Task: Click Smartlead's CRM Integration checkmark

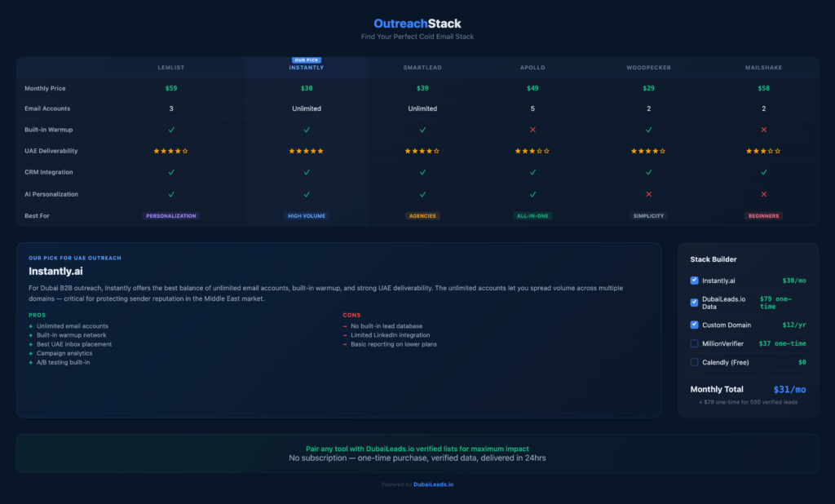Action: click(x=422, y=172)
